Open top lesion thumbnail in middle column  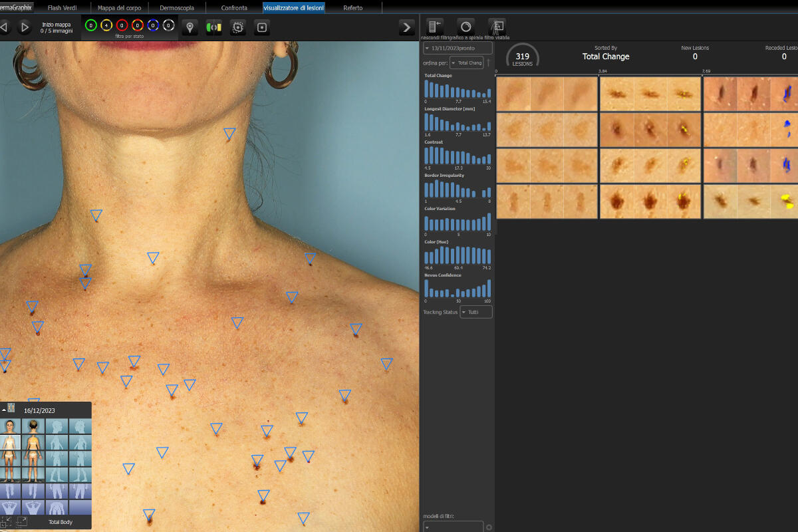click(650, 94)
